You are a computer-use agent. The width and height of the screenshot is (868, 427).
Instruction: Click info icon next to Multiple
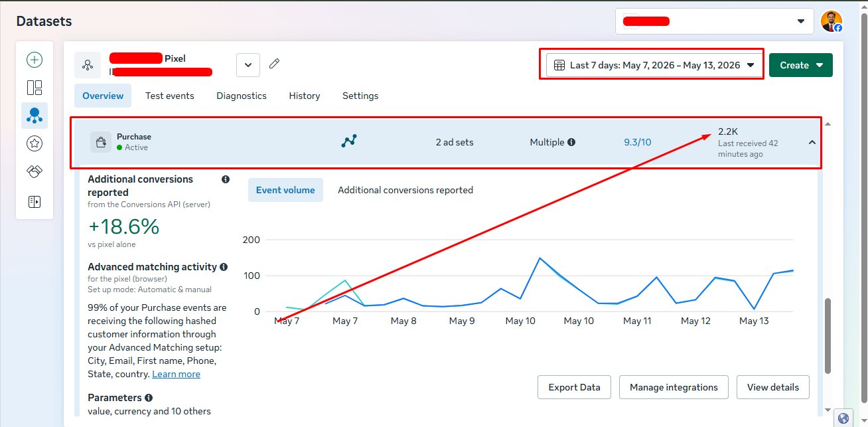pyautogui.click(x=571, y=142)
